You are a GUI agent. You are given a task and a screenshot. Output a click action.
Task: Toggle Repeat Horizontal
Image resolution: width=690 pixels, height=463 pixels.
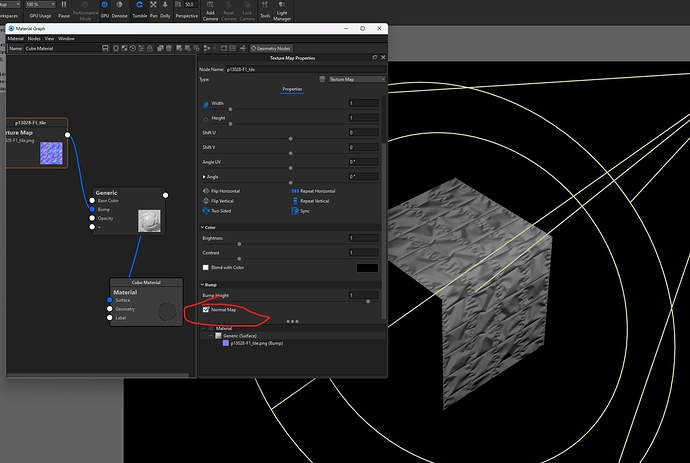pyautogui.click(x=313, y=191)
